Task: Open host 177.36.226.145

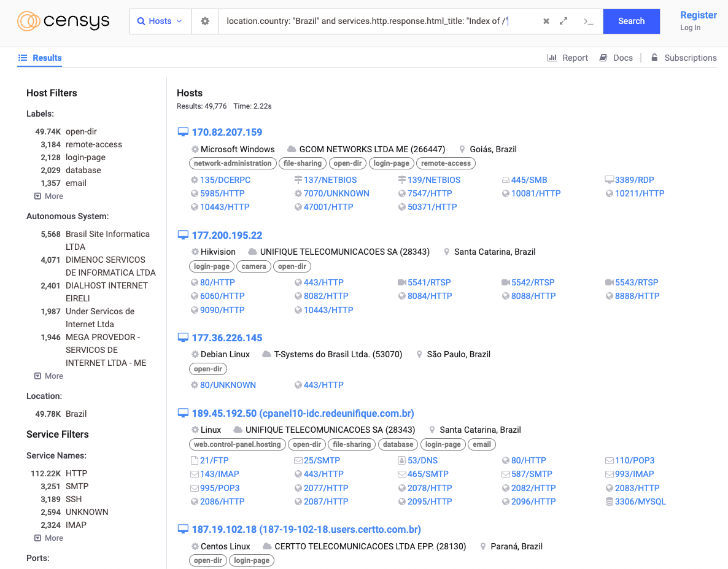Action: (227, 338)
